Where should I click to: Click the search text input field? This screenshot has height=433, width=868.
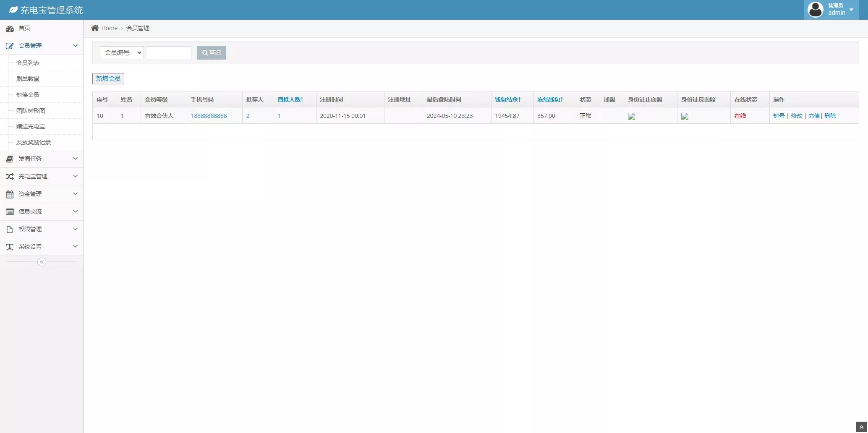(168, 52)
